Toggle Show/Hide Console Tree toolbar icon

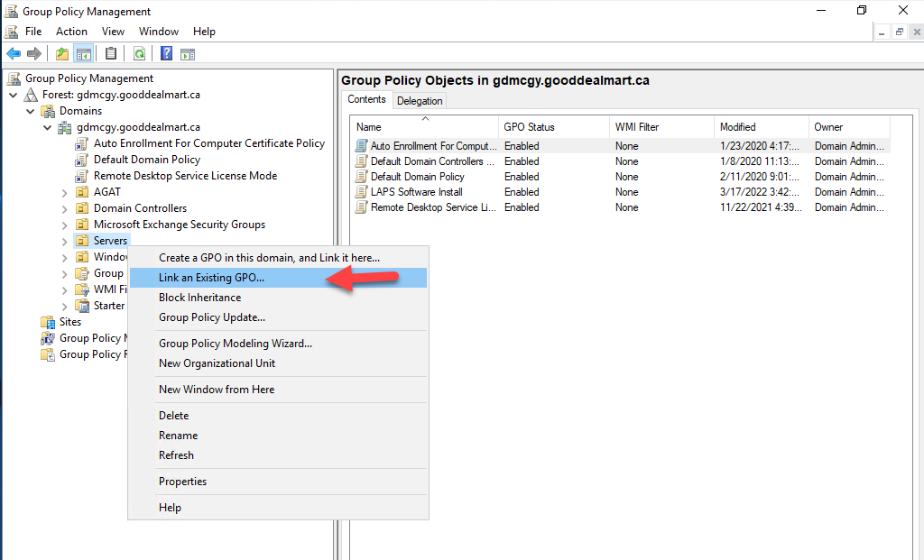82,53
